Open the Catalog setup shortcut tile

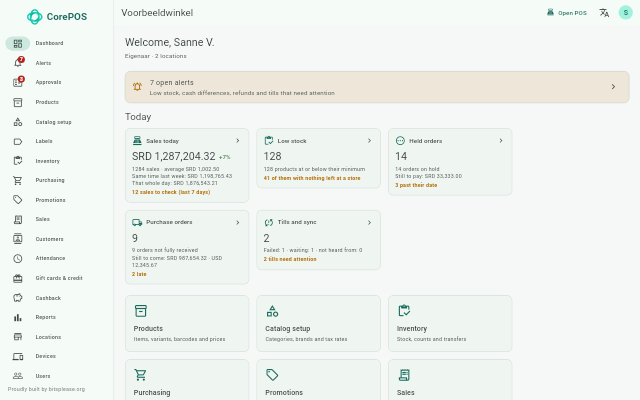(x=318, y=323)
